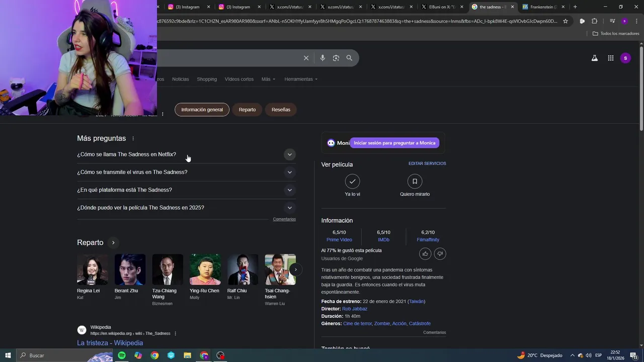Show hidden system tray icons
The image size is (644, 362).
click(x=572, y=355)
